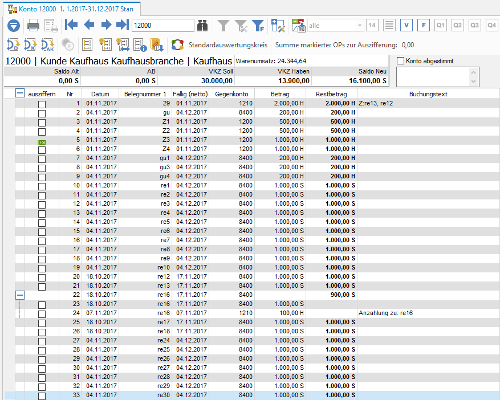This screenshot has width=500, height=400.
Task: Check ausziffern box for row 21 re13
Action: click(x=42, y=287)
